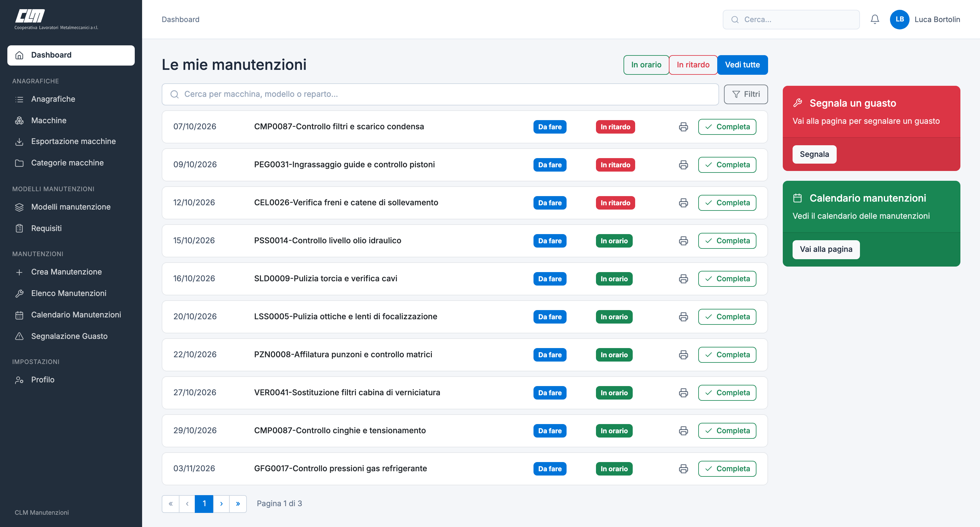Click the CLM logo in sidebar
Screen dimensions: 980x527
(x=56, y=19)
